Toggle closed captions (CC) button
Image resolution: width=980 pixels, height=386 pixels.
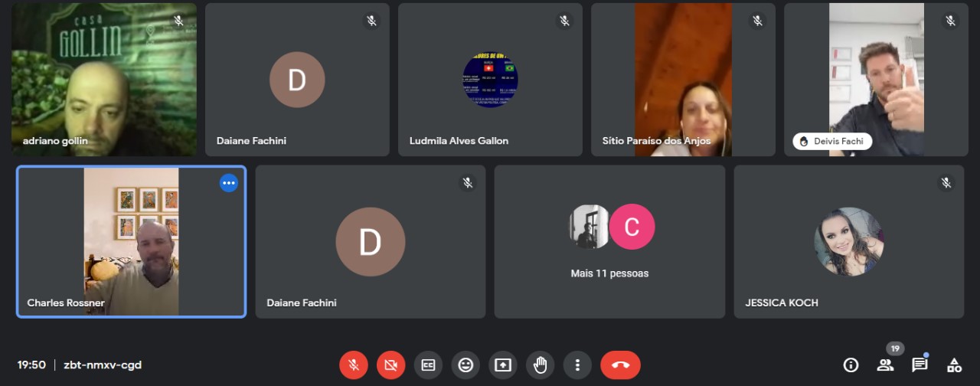coord(428,365)
